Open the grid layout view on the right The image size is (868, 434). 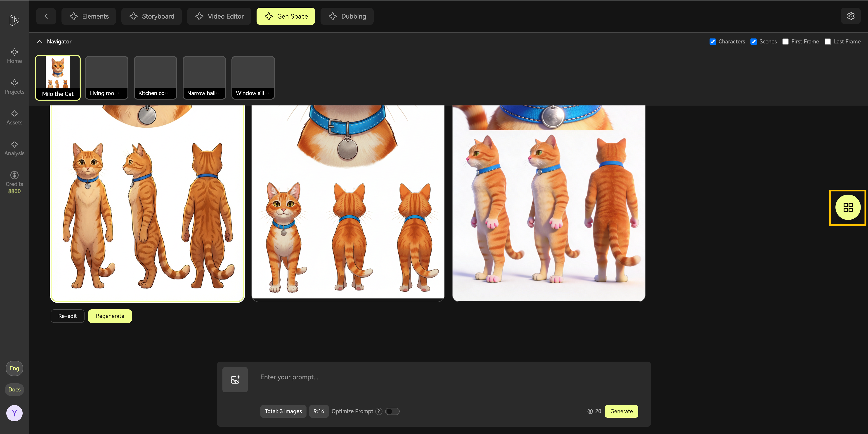(x=847, y=207)
